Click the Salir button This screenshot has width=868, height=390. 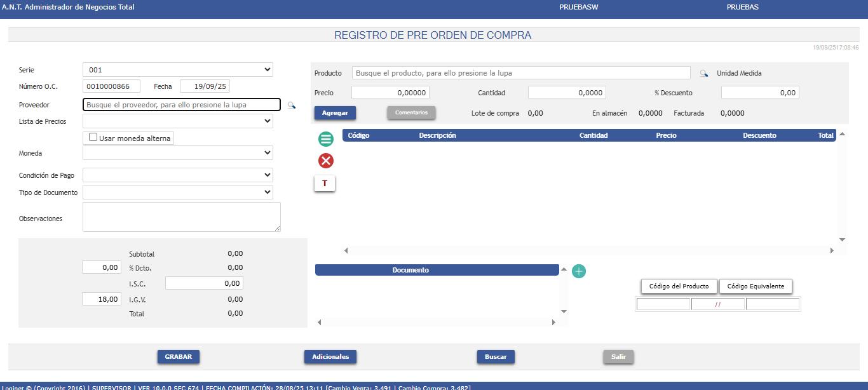(618, 357)
